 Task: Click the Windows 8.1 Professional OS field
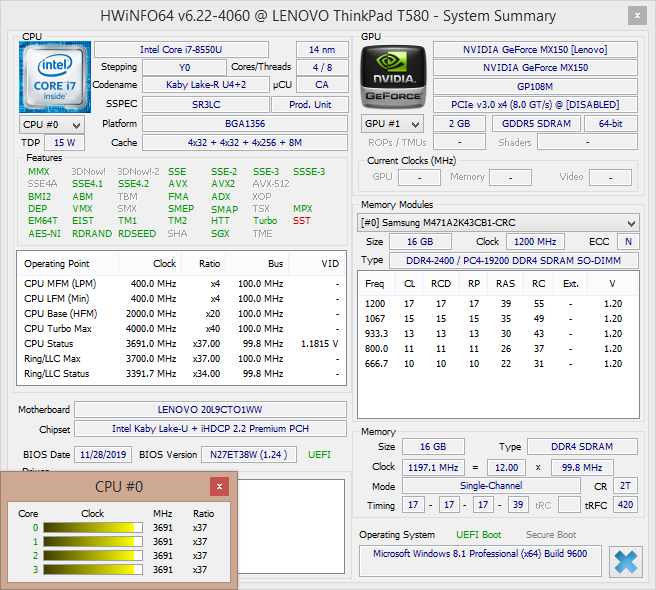pyautogui.click(x=480, y=561)
